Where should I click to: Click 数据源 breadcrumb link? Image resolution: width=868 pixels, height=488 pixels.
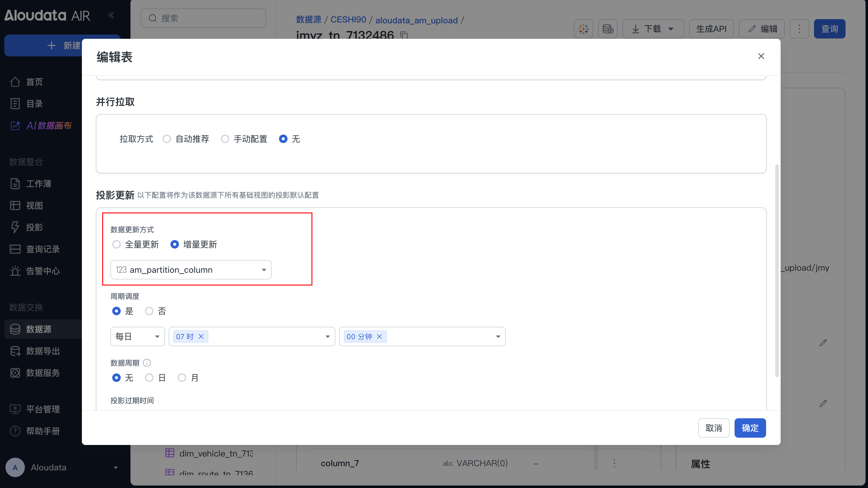point(309,20)
